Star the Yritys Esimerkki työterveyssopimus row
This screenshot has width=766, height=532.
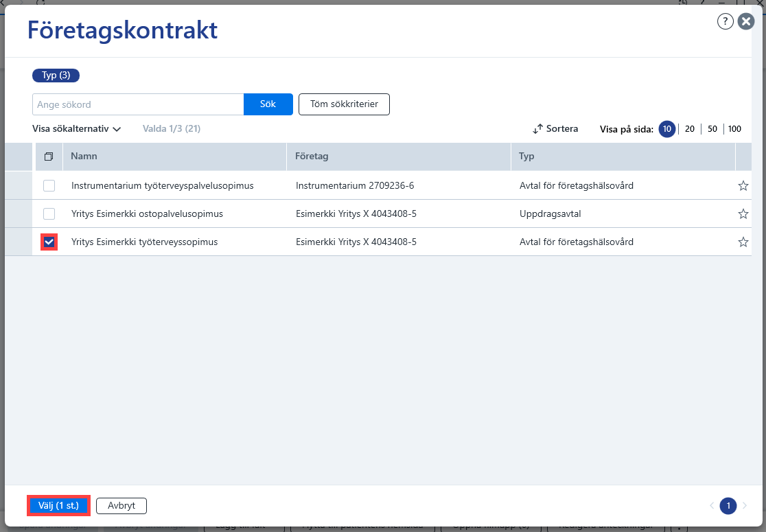click(x=743, y=242)
